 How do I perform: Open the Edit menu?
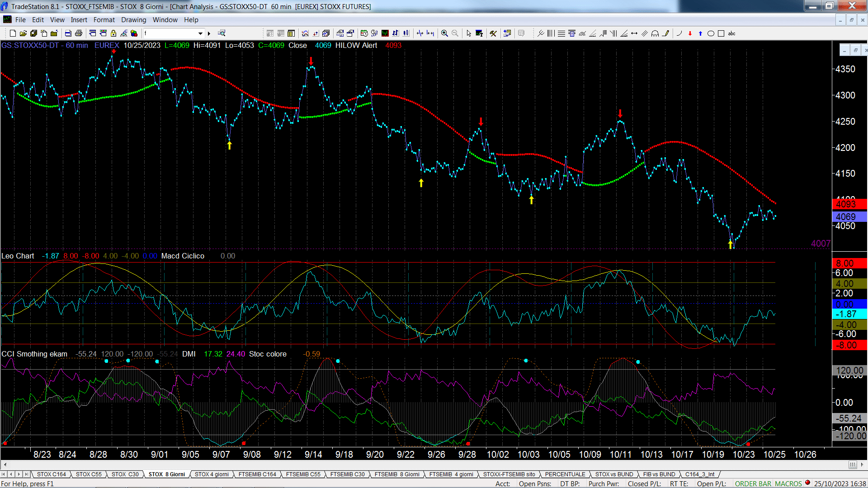pos(38,20)
